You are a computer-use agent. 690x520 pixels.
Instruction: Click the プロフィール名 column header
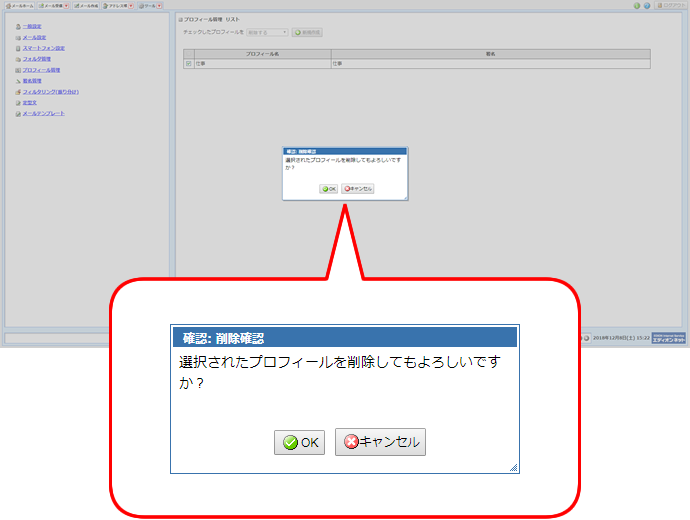(263, 54)
